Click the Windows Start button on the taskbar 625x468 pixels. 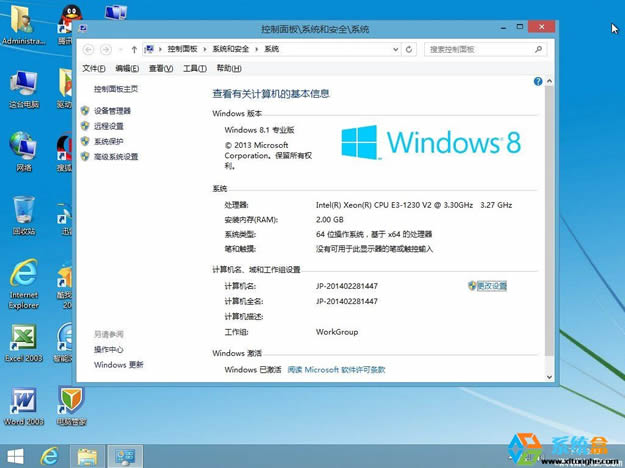pyautogui.click(x=14, y=456)
